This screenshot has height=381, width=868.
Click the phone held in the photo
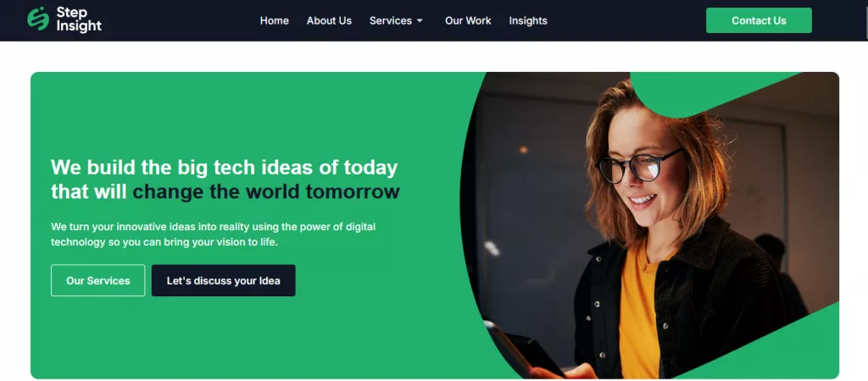[x=523, y=350]
